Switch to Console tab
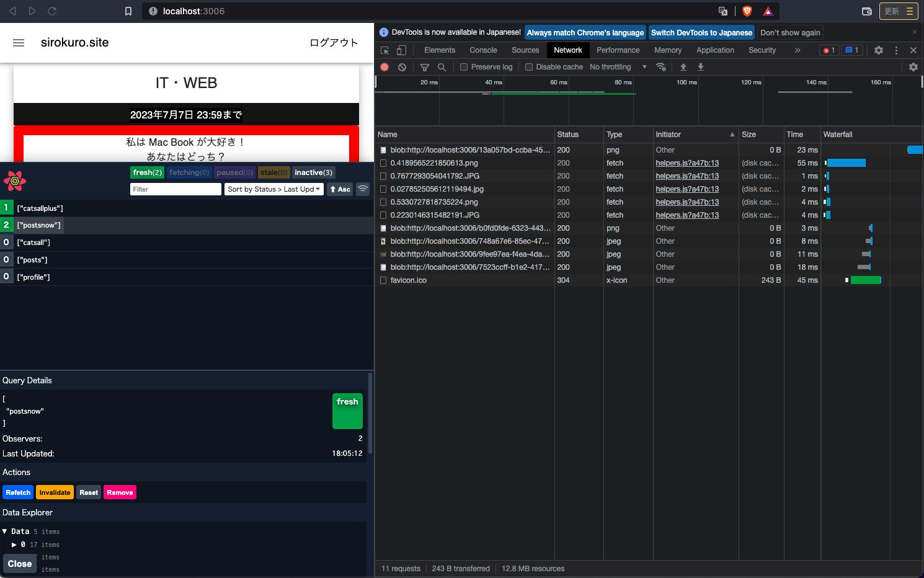This screenshot has height=578, width=924. point(483,50)
